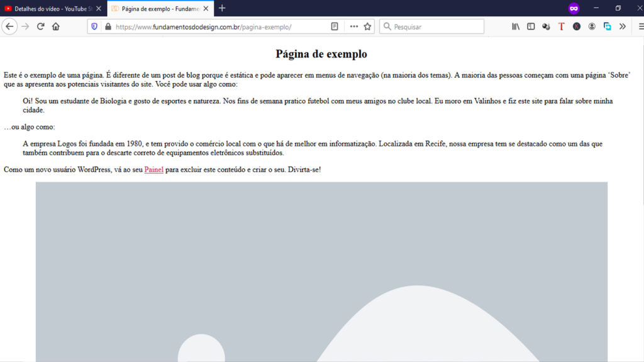Click the blue overlapping squares extension
Viewport: 644px width, 362px height.
(607, 26)
